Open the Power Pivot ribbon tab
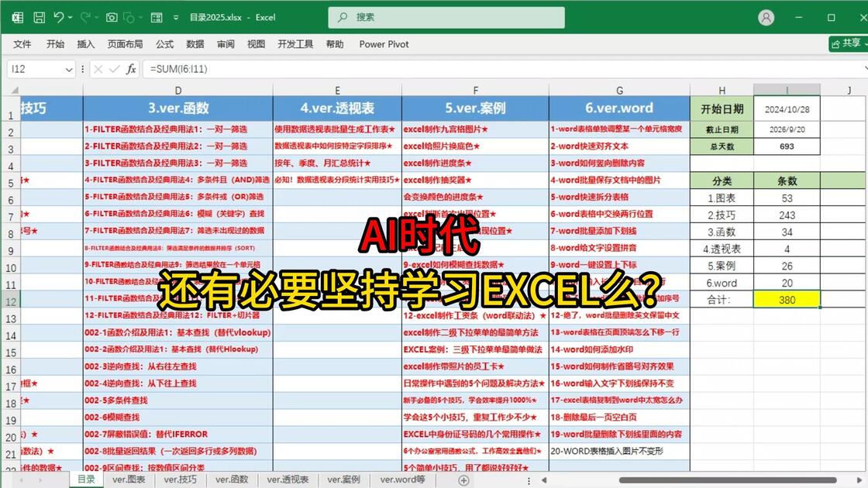 click(384, 44)
